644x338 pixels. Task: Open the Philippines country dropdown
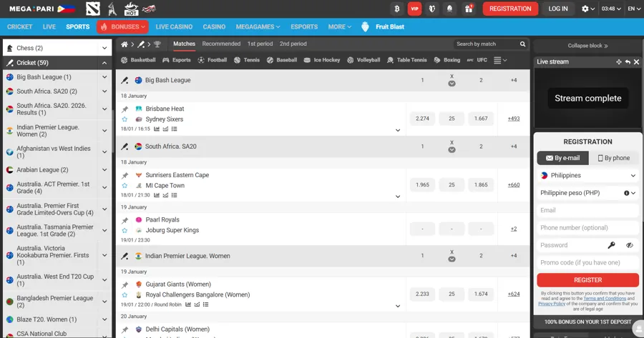coord(587,175)
